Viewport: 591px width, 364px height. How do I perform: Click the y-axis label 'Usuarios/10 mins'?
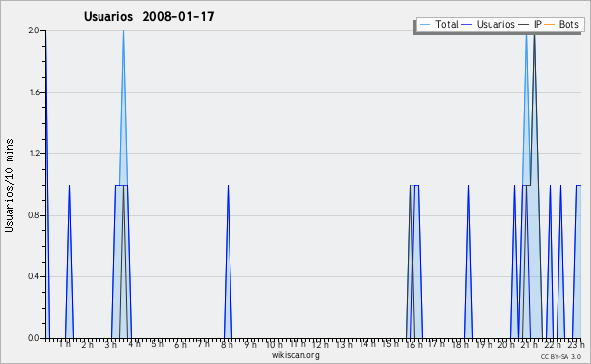coord(9,185)
